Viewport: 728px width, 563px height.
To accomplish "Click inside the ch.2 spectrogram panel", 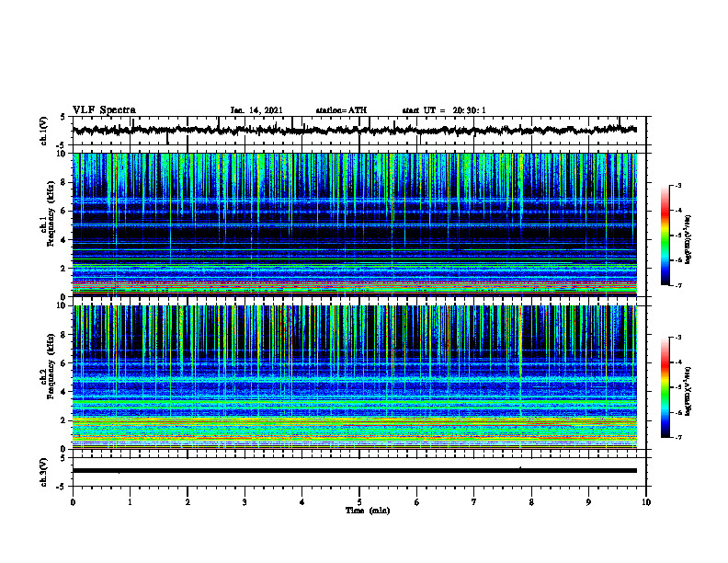I will (x=355, y=377).
